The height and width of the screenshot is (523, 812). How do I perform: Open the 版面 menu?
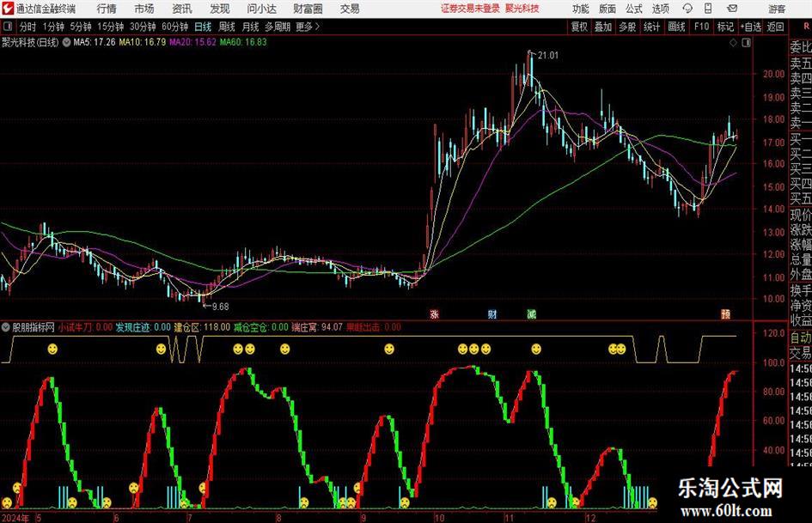pyautogui.click(x=607, y=9)
